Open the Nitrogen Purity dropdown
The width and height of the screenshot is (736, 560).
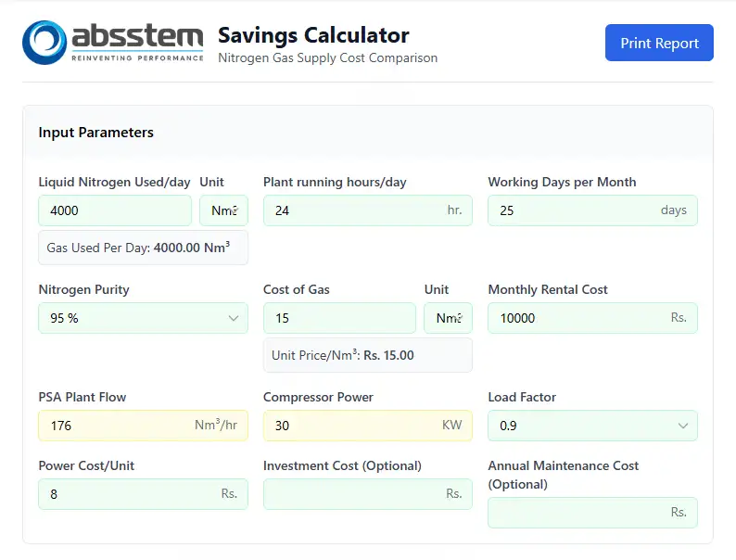pyautogui.click(x=143, y=318)
